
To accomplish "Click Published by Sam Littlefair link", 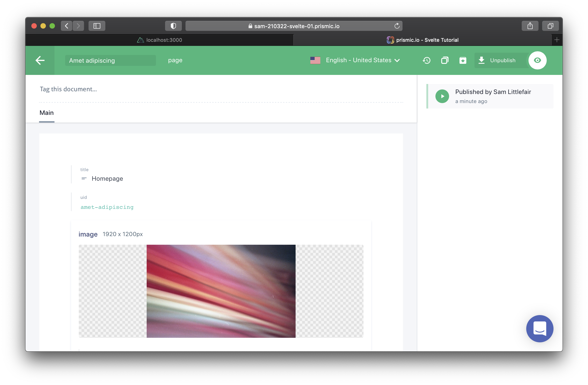I will click(493, 91).
